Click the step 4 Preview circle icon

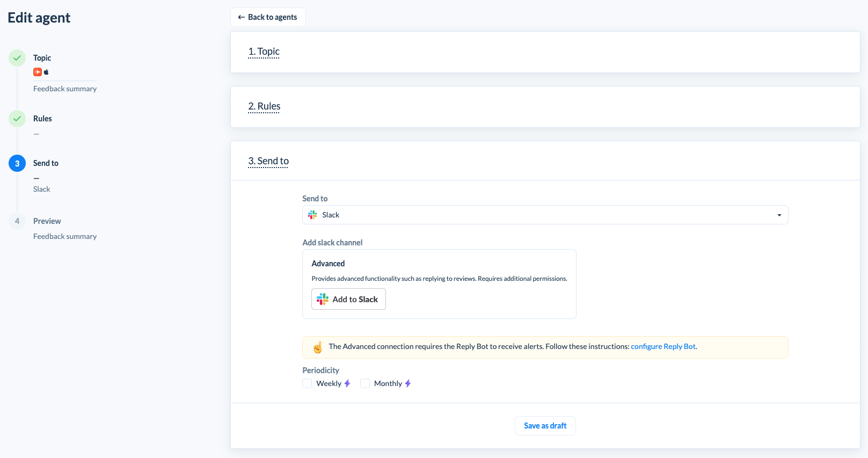[17, 221]
